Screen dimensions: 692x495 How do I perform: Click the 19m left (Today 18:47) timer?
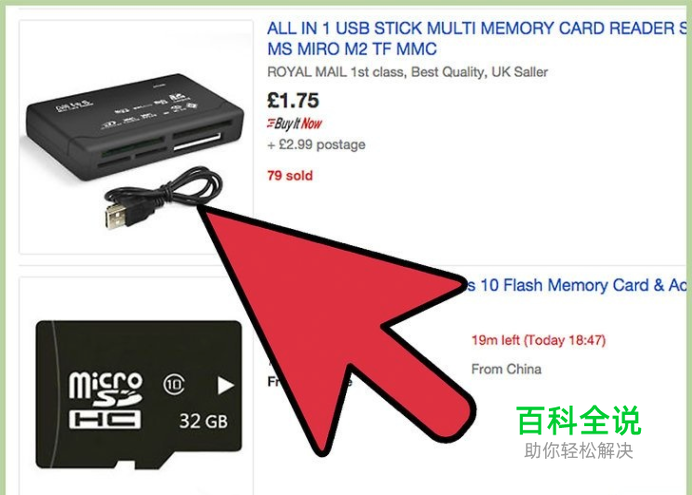[538, 340]
